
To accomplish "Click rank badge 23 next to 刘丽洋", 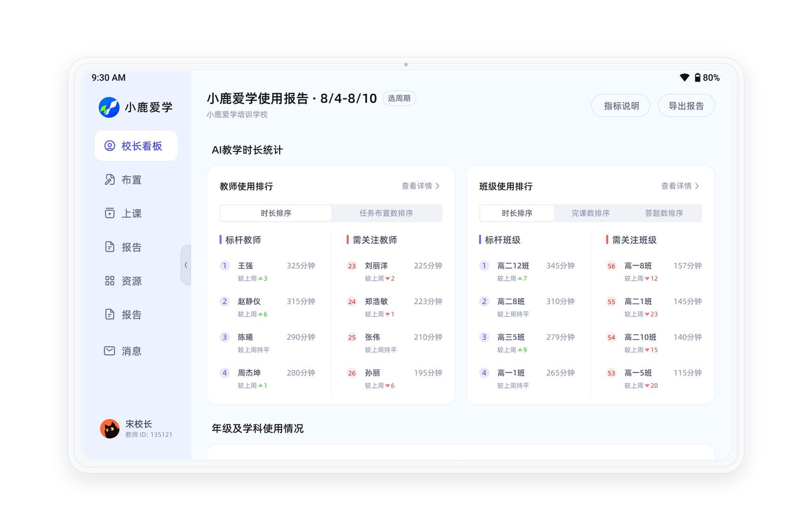I will coord(352,266).
